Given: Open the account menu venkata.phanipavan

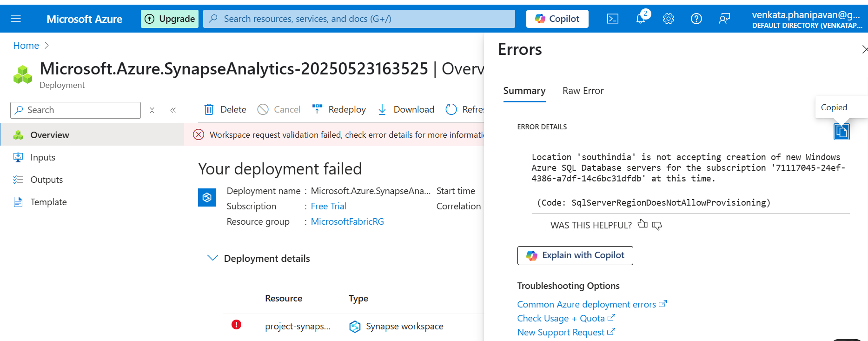Looking at the screenshot, I should tap(807, 20).
